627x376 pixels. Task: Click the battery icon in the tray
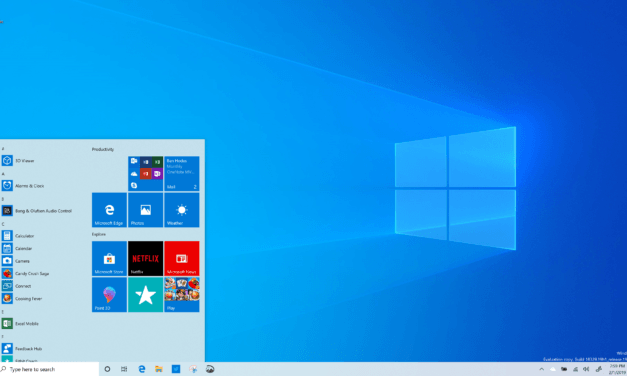click(564, 369)
